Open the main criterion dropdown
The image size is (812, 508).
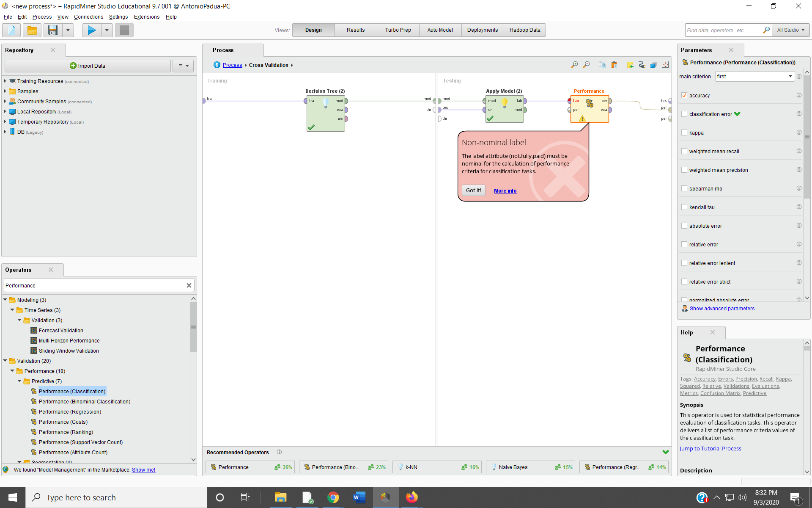754,76
